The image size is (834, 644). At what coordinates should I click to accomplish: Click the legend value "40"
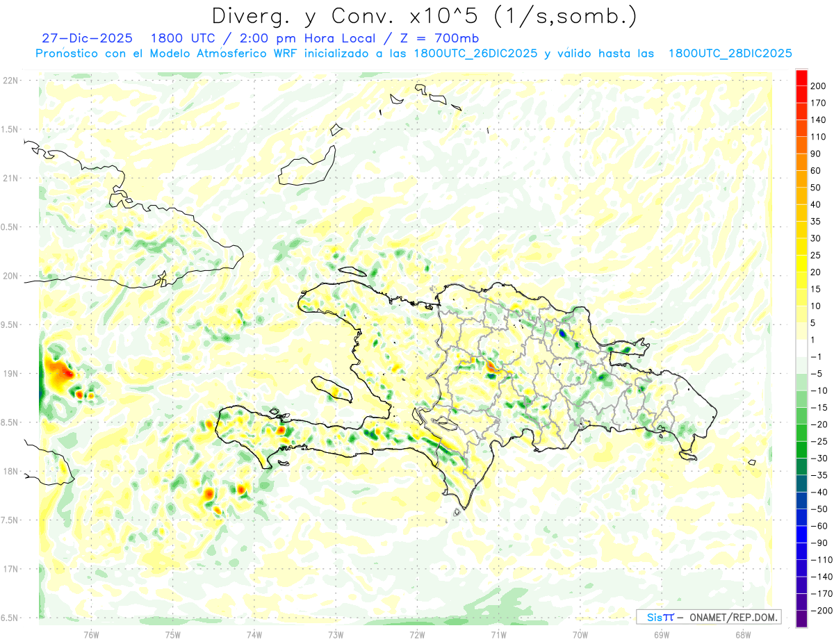pos(815,204)
